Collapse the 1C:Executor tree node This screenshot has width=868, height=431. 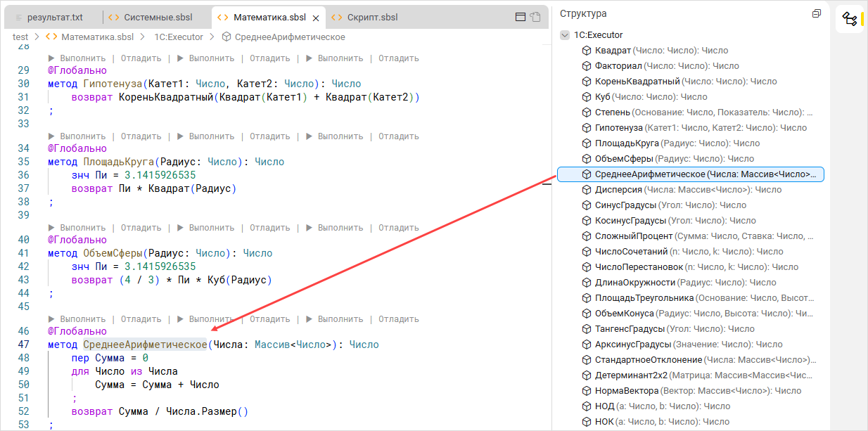(565, 35)
